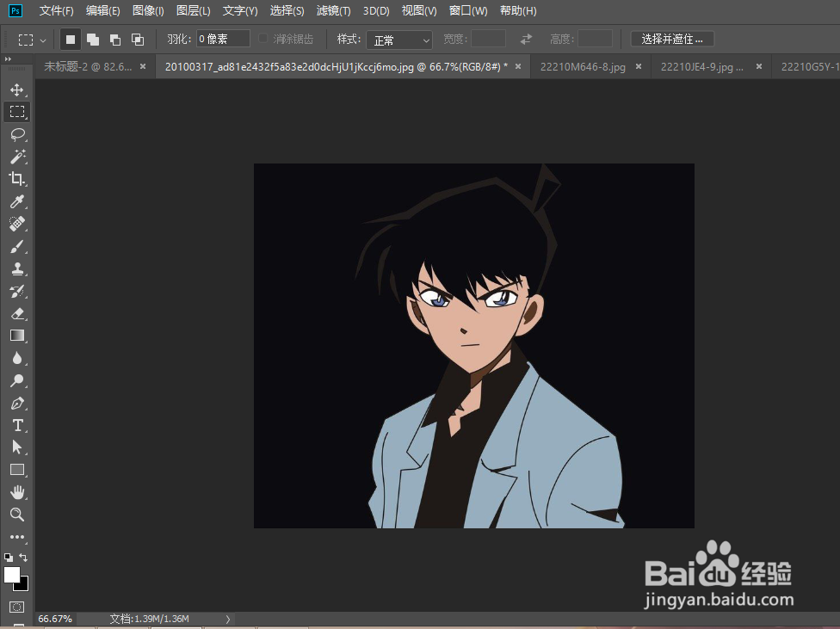
Task: Open the 视图(V) menu
Action: [419, 10]
